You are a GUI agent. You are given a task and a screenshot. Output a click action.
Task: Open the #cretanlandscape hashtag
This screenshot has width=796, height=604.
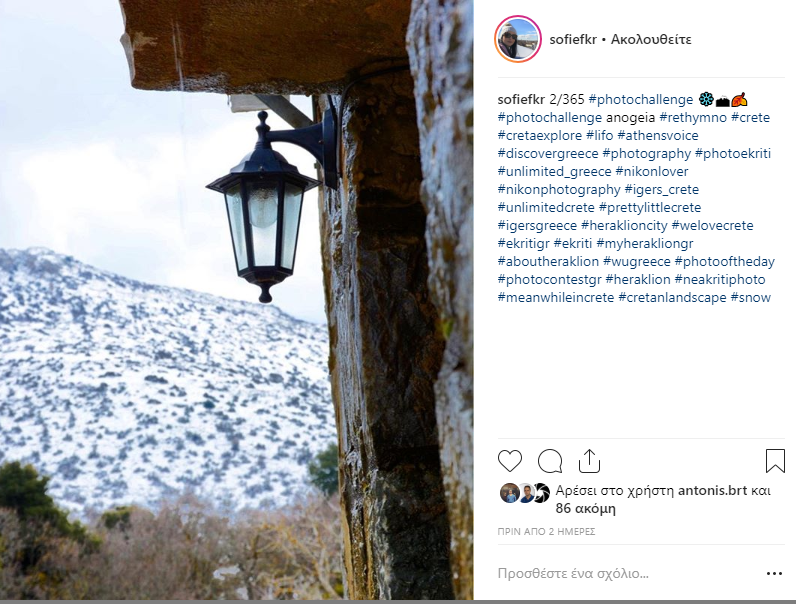(x=672, y=297)
